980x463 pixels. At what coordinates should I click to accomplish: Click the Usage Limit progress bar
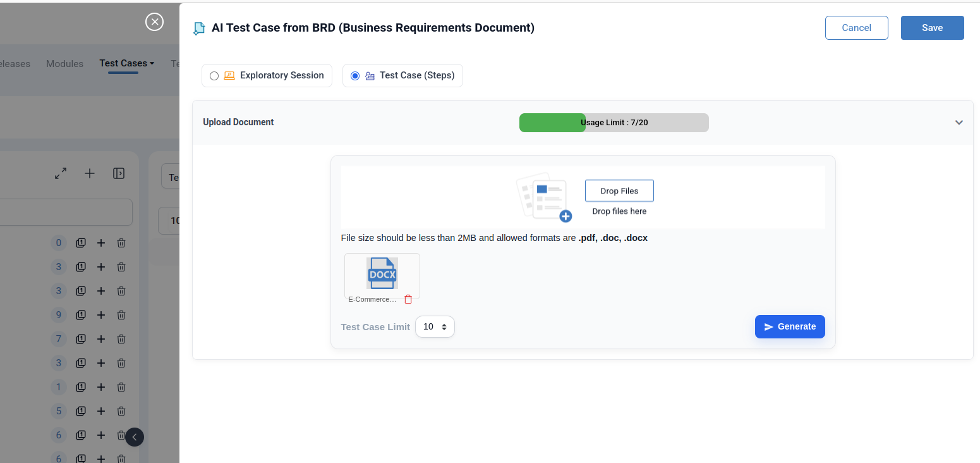(x=614, y=123)
